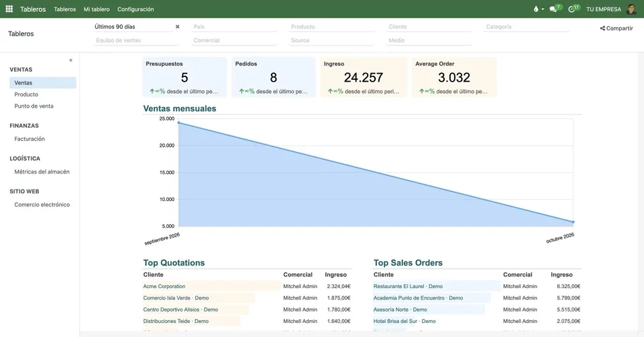Select Punto de venta dashboard
The width and height of the screenshot is (644, 337).
(x=34, y=106)
